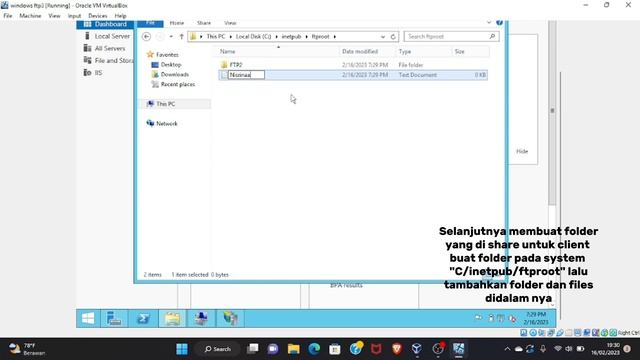Viewport: 640px width, 360px height.
Task: Click the file rename text box
Action: [x=246, y=75]
